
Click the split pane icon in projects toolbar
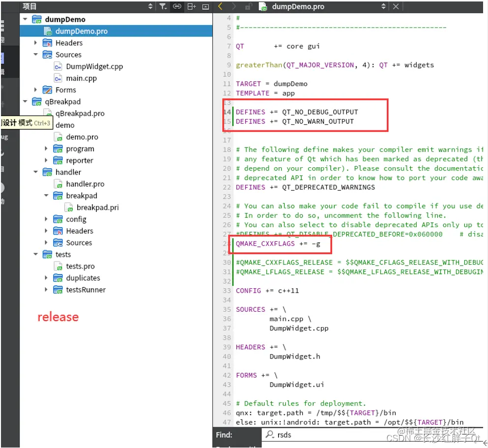(191, 6)
